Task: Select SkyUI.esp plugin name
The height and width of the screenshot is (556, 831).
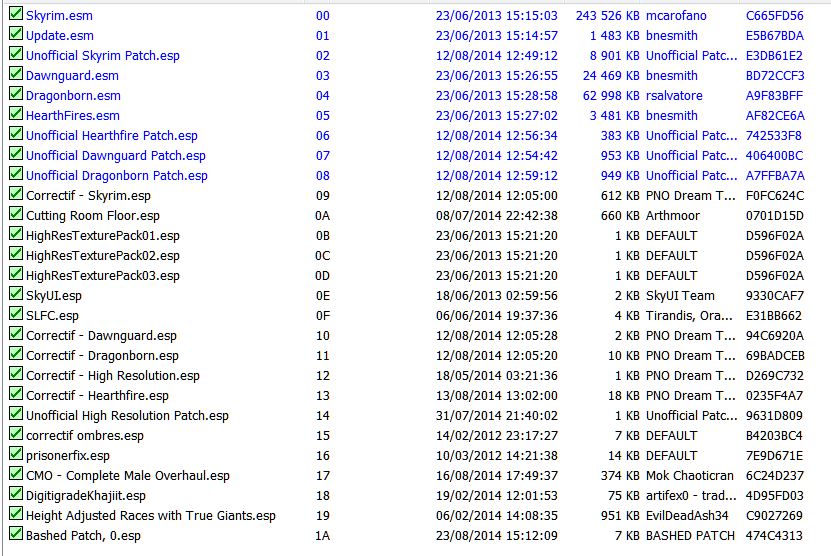Action: pyautogui.click(x=54, y=296)
